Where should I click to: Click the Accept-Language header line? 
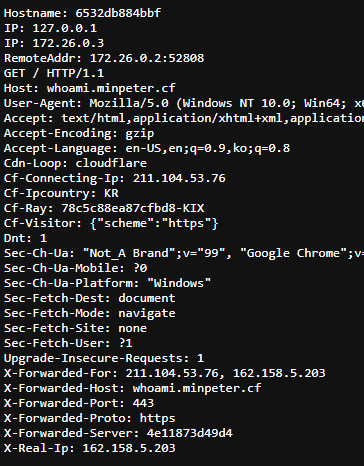tap(147, 148)
